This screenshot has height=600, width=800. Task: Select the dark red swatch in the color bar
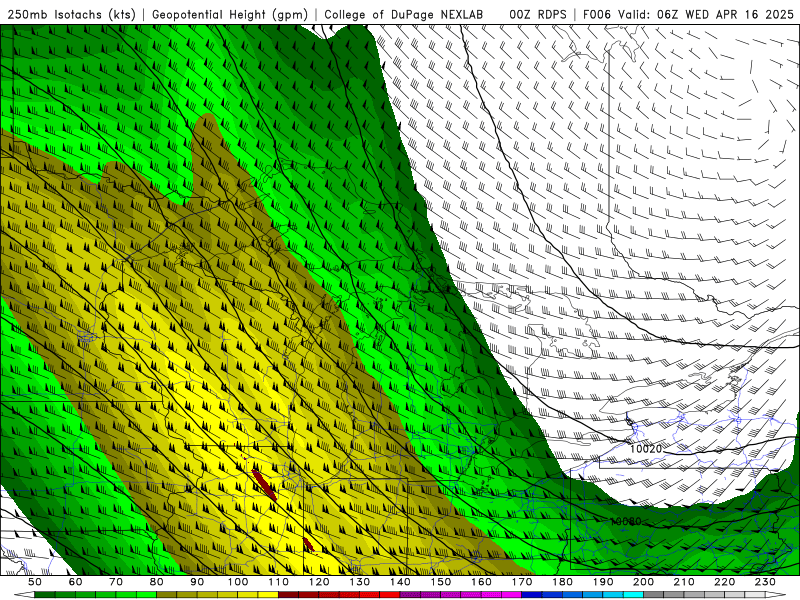pos(289,595)
